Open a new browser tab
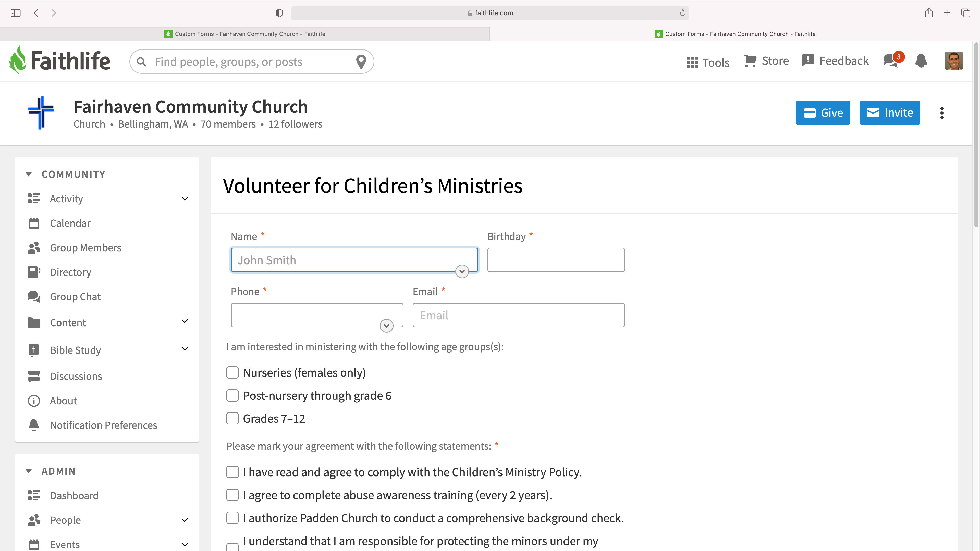Screen dimensions: 980x551 (947, 13)
